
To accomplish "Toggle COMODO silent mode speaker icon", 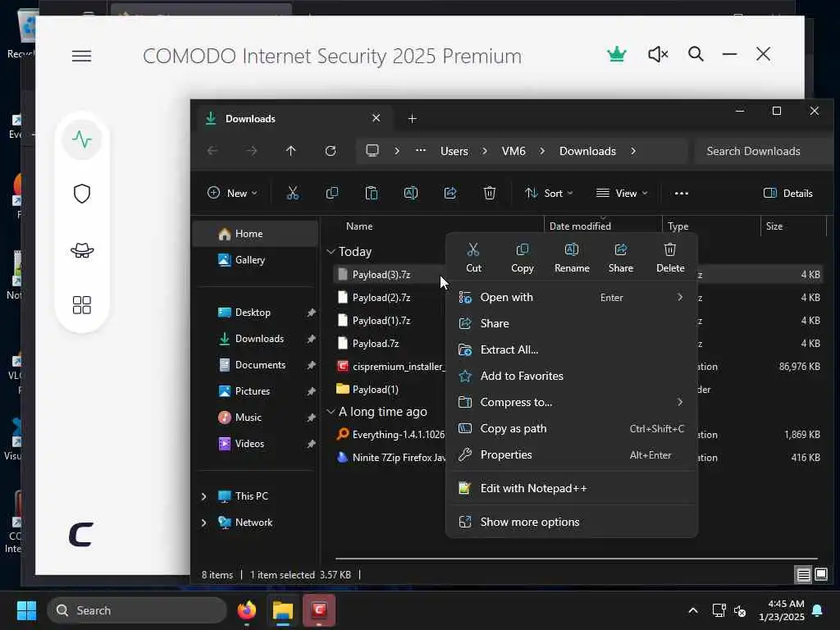I will point(658,54).
